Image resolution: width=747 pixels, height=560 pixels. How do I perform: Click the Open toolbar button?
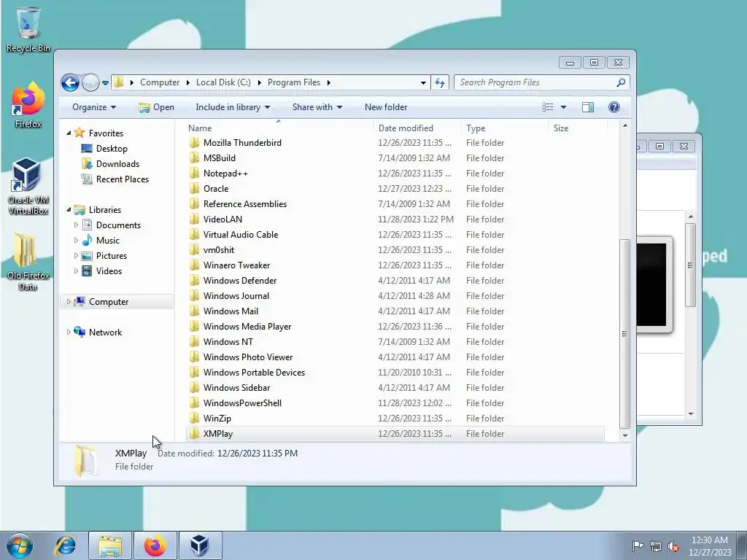[x=156, y=107]
